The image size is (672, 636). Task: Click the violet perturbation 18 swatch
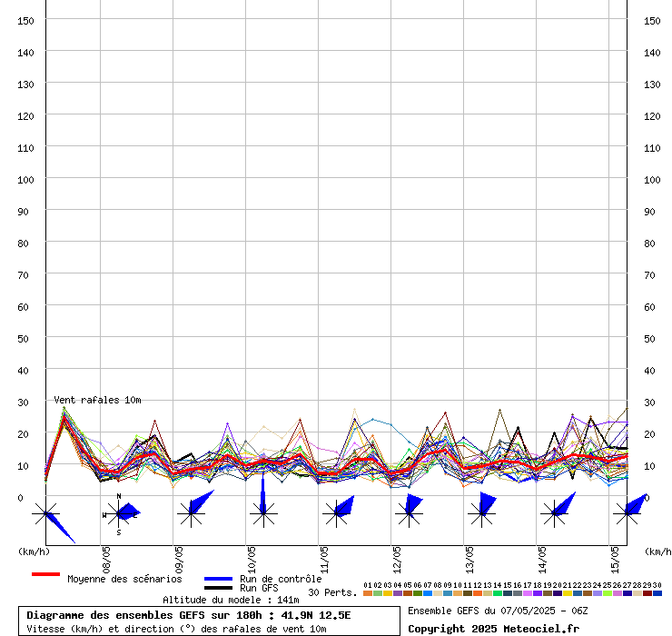point(538,593)
